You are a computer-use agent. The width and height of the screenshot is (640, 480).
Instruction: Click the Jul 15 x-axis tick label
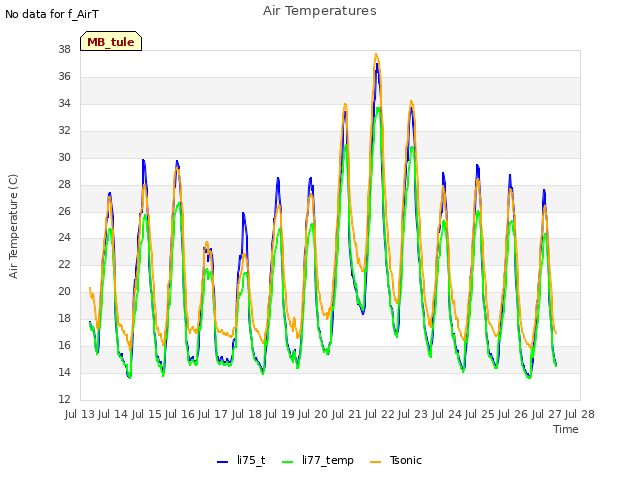click(x=147, y=414)
